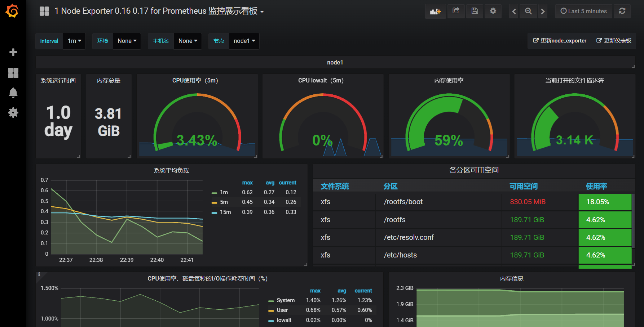Open the Dashboards grid icon in sidebar
This screenshot has height=327, width=644.
(x=13, y=73)
